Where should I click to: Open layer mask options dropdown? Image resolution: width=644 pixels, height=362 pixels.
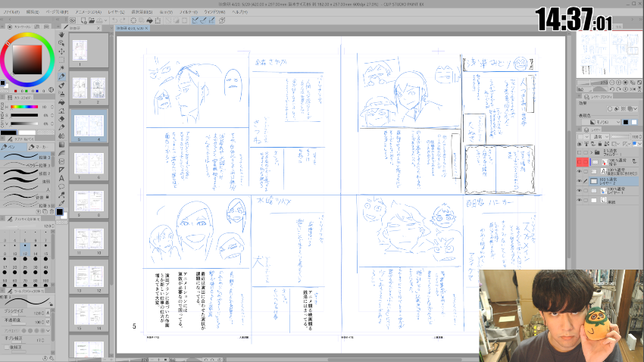619,144
